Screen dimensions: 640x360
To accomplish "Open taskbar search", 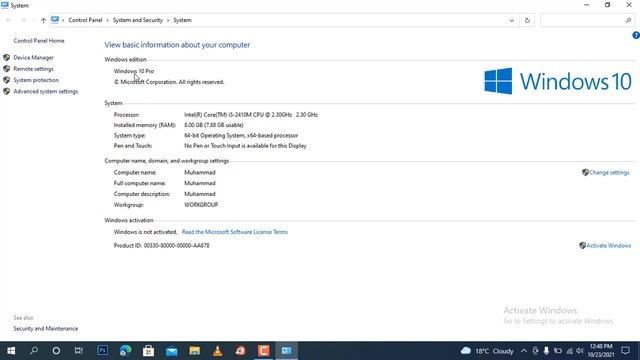I will [34, 351].
